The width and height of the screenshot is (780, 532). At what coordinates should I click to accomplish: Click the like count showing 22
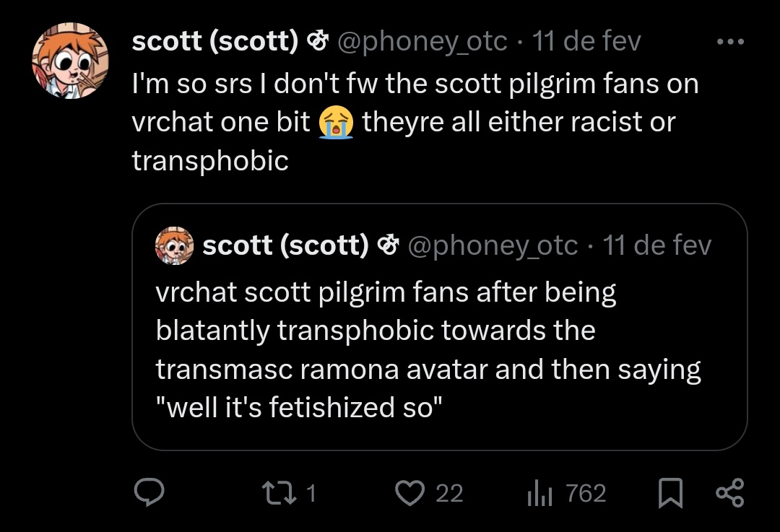pos(449,493)
